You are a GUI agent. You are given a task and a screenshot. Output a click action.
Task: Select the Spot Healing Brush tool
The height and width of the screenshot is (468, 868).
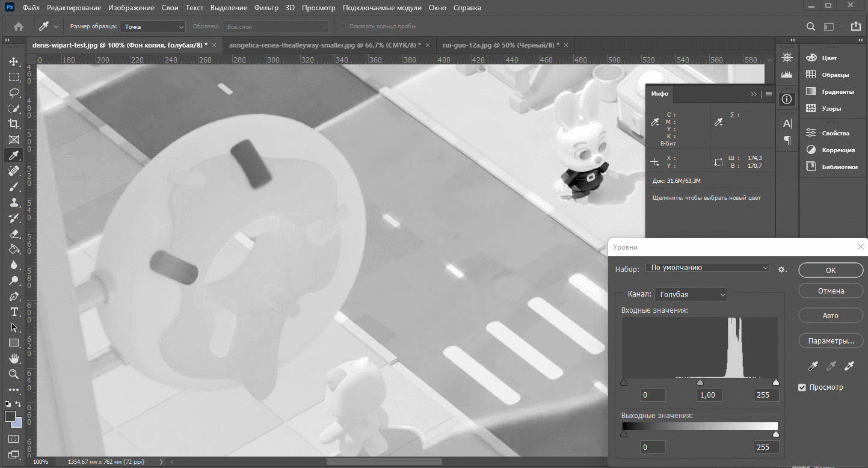point(13,171)
